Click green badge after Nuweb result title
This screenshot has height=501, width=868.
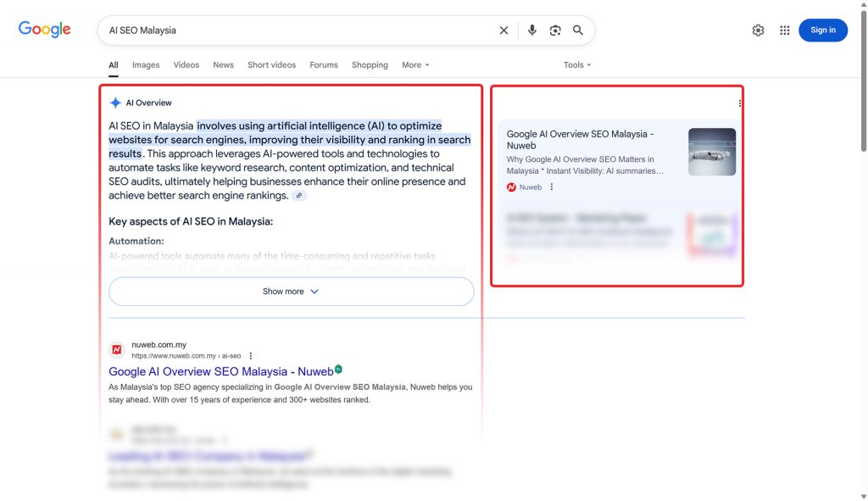pos(338,370)
